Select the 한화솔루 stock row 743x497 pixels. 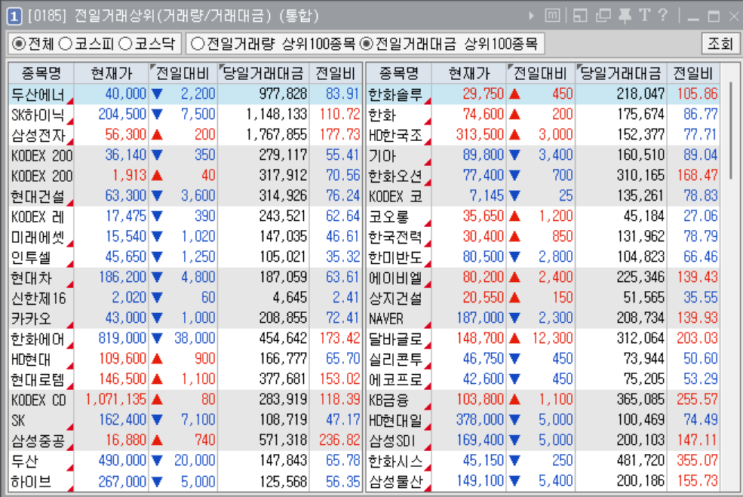pyautogui.click(x=543, y=94)
